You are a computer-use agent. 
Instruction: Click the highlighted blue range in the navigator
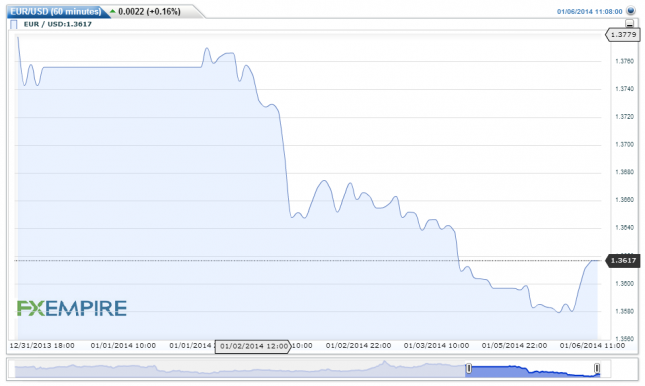coord(533,369)
